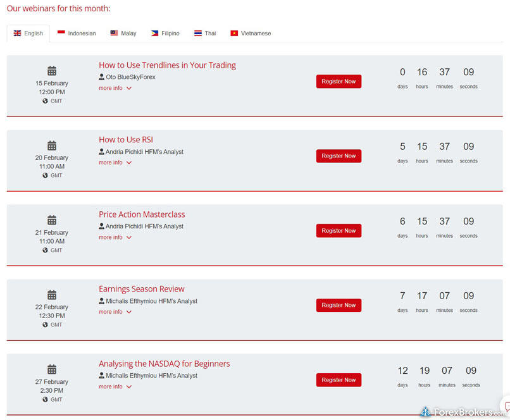The height and width of the screenshot is (420, 510).
Task: Click calendar icon above 21 February
Action: [x=52, y=220]
